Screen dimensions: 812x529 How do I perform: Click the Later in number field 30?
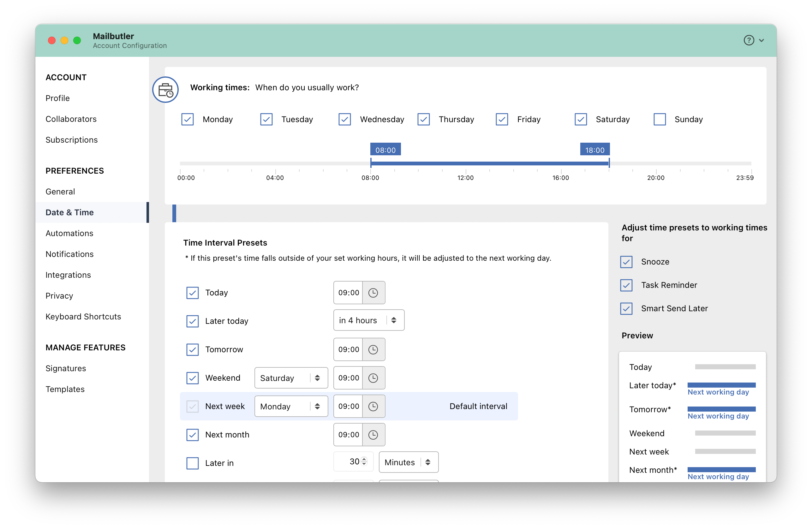click(354, 461)
